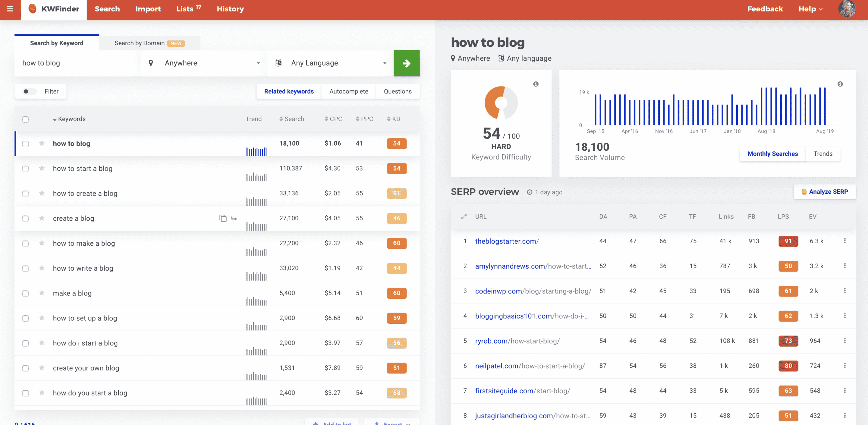The height and width of the screenshot is (425, 868).
Task: Toggle the Filter switch
Action: pyautogui.click(x=29, y=91)
